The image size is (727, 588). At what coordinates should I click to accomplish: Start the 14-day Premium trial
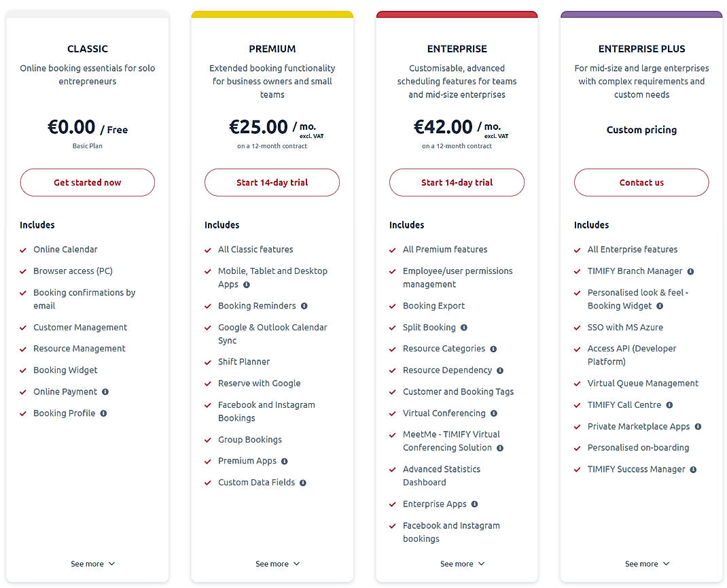point(272,182)
